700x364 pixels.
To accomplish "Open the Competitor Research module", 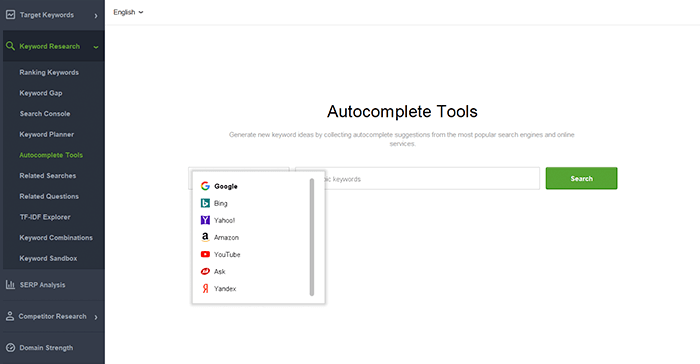I will [52, 316].
